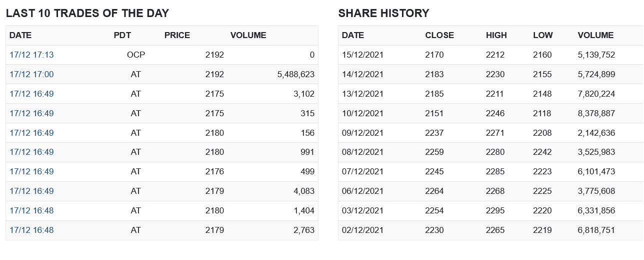Click the PDT column header
The width and height of the screenshot is (644, 260).
(122, 36)
